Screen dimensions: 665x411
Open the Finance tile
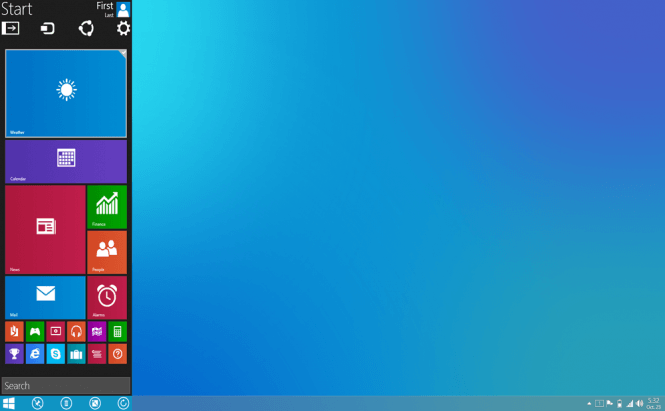[107, 207]
